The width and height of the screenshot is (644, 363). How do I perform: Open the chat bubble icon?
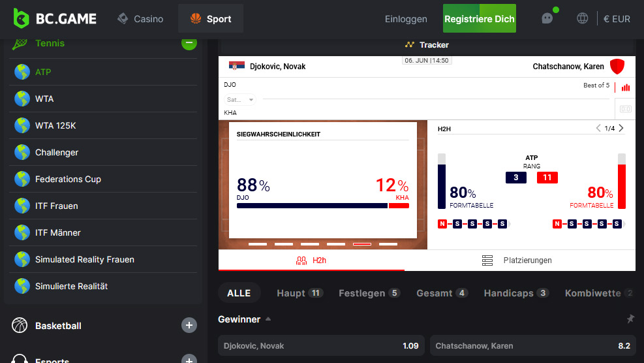point(547,18)
